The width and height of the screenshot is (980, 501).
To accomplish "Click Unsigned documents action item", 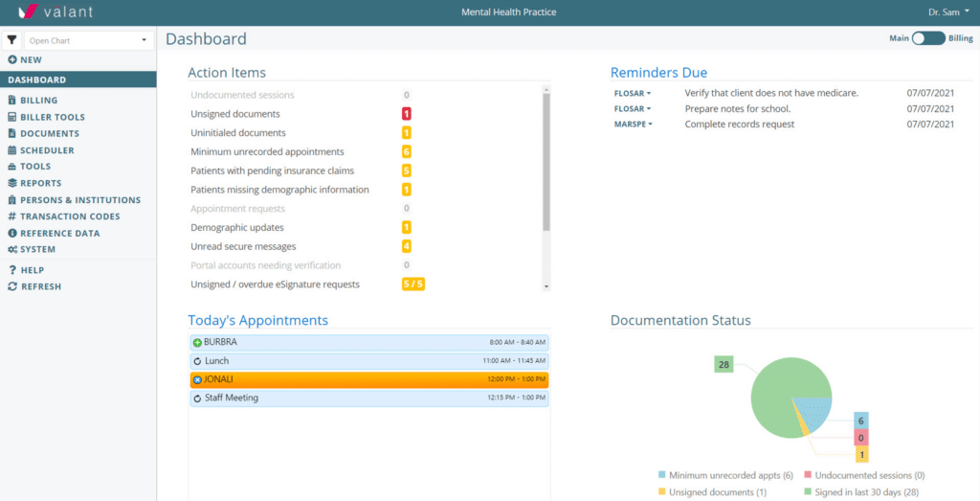I will [x=235, y=114].
